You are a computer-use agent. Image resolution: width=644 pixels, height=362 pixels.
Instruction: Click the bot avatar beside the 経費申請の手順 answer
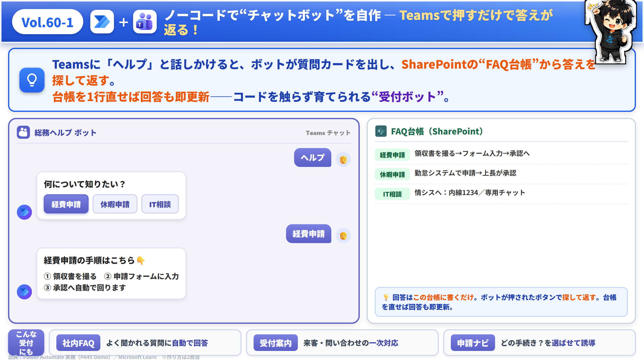pyautogui.click(x=24, y=292)
